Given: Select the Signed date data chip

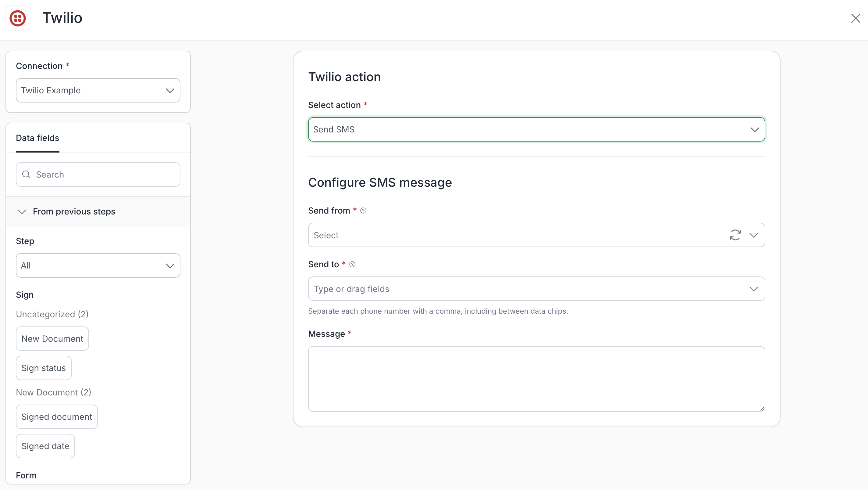Looking at the screenshot, I should (45, 446).
